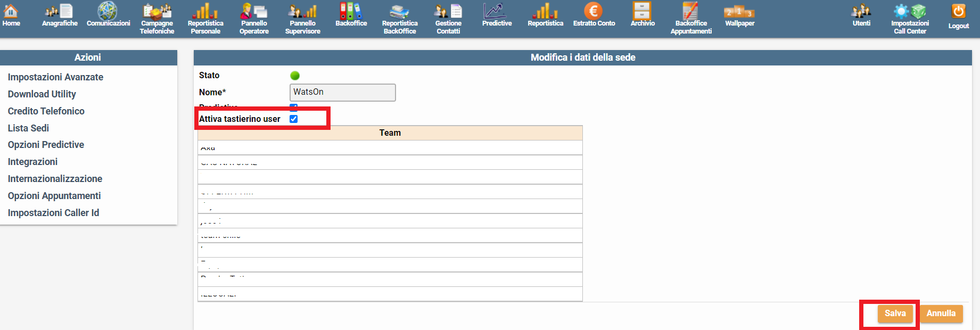Open Estratto Conto euro icon
This screenshot has height=330, width=980.
tap(594, 11)
